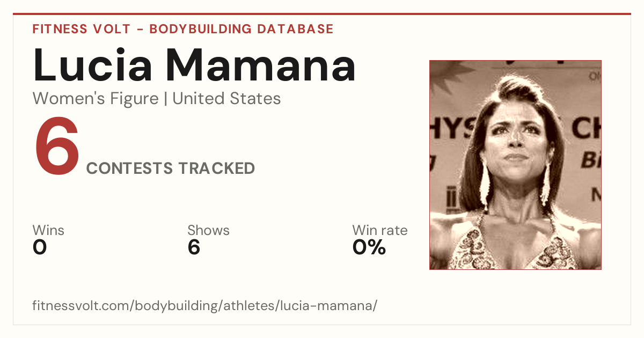Image resolution: width=644 pixels, height=338 pixels.
Task: Open the Women's Figure division text
Action: pyautogui.click(x=96, y=99)
